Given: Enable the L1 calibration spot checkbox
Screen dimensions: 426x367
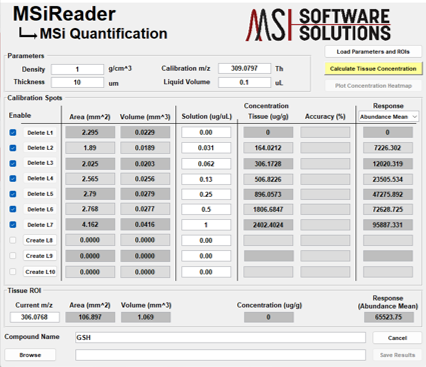Looking at the screenshot, I should [13, 132].
